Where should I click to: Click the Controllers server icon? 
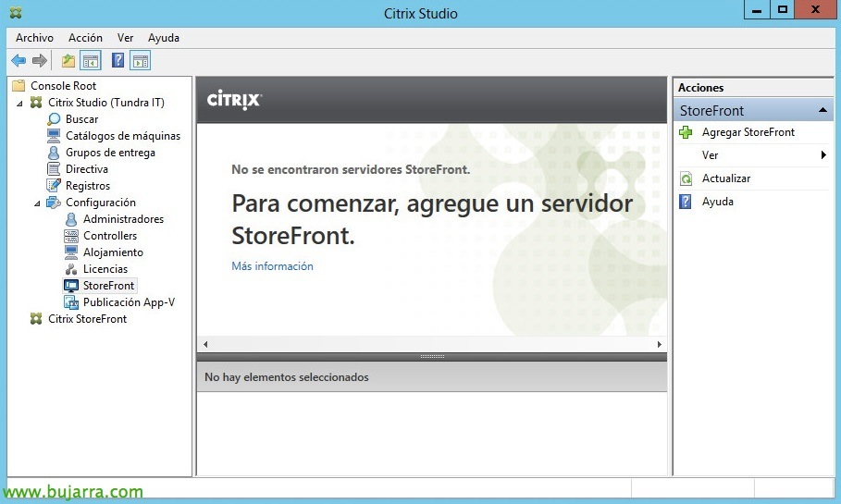click(71, 236)
